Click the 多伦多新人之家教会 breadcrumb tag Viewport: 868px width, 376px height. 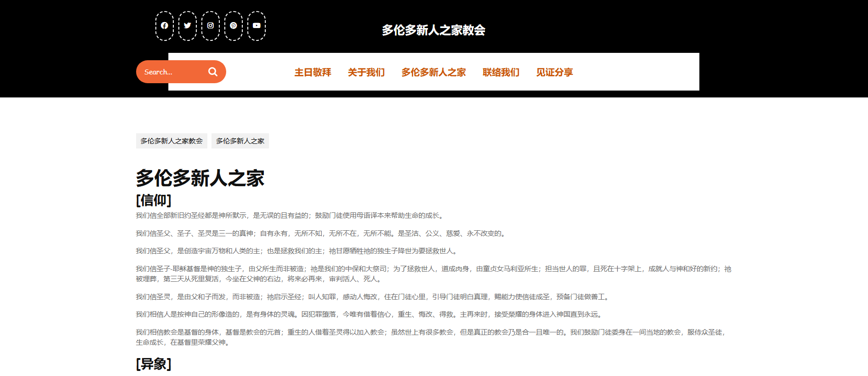171,141
